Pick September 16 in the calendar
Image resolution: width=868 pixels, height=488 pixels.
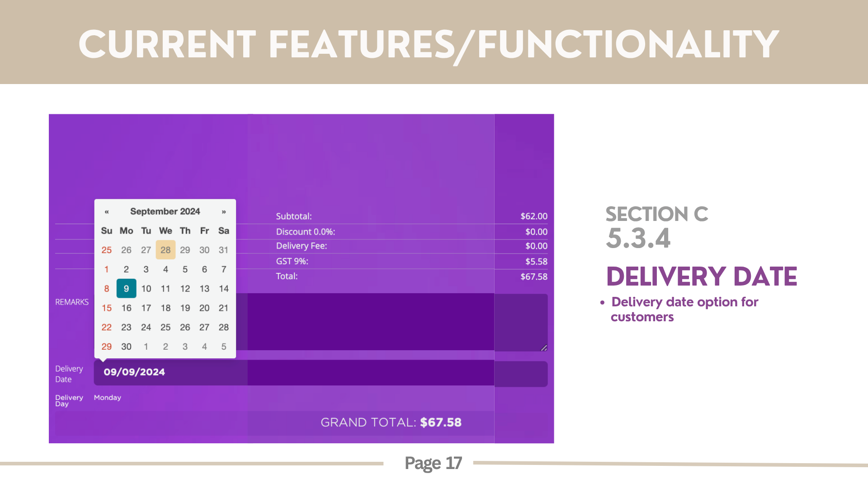(126, 308)
